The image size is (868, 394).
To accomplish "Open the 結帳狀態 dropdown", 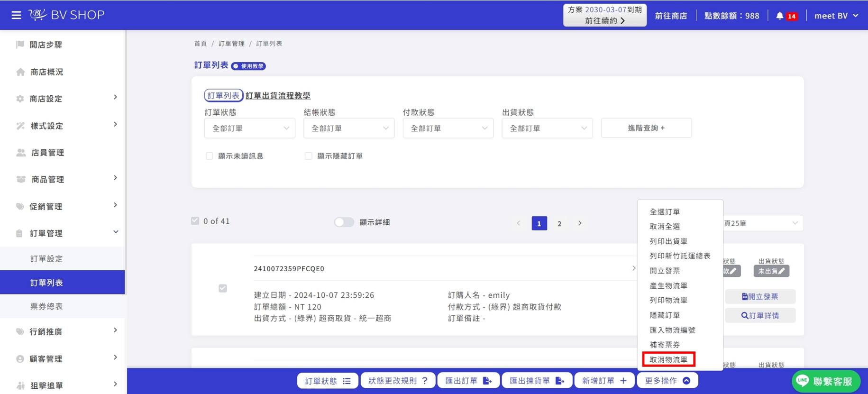I will [349, 128].
